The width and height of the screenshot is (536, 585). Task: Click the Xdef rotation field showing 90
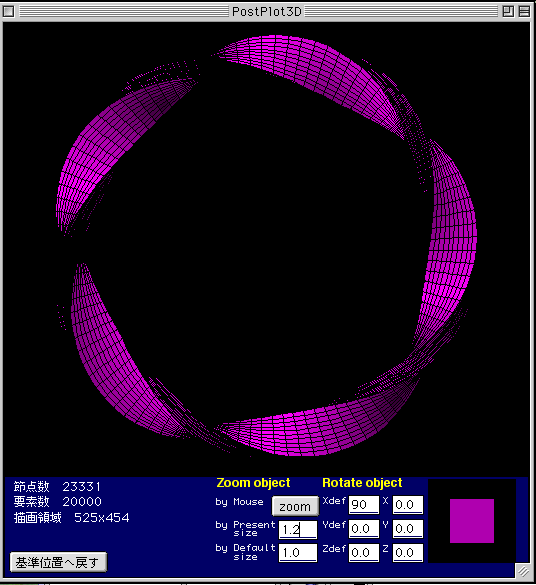coord(364,505)
